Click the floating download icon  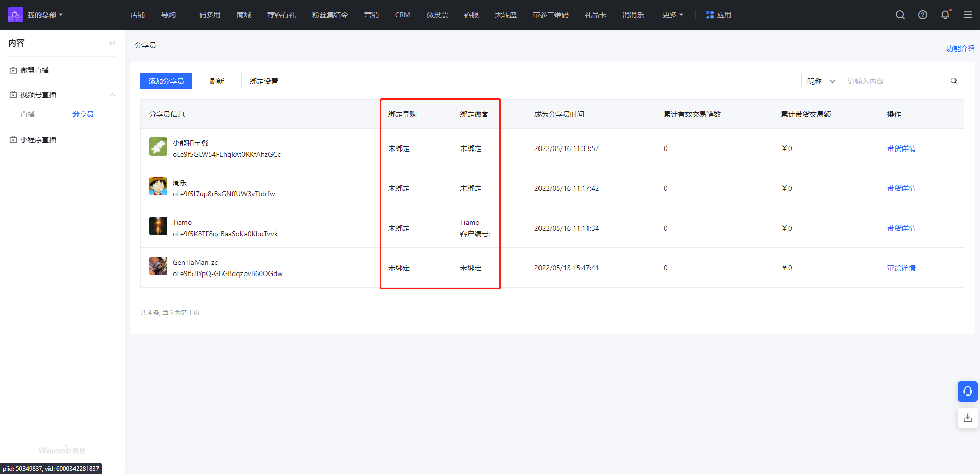[x=968, y=418]
